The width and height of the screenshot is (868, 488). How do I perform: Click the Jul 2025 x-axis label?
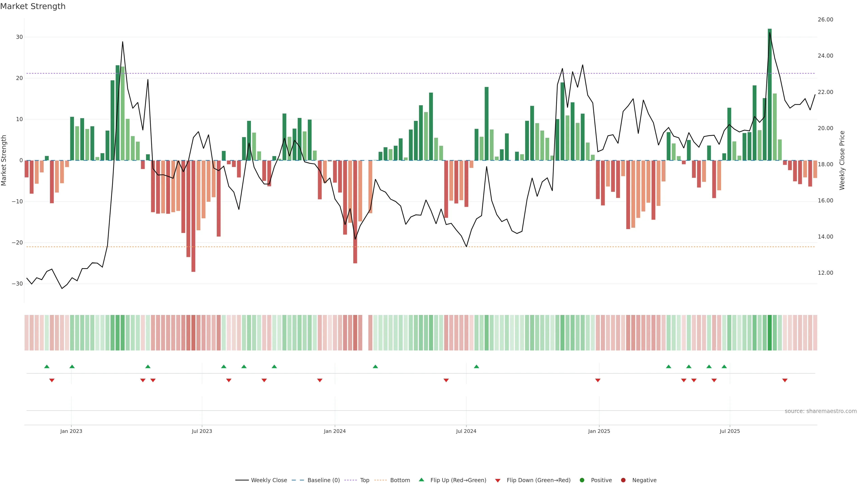(x=729, y=431)
